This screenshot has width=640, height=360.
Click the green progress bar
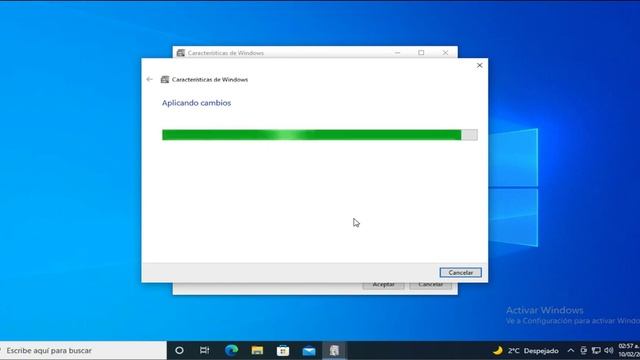coord(320,135)
